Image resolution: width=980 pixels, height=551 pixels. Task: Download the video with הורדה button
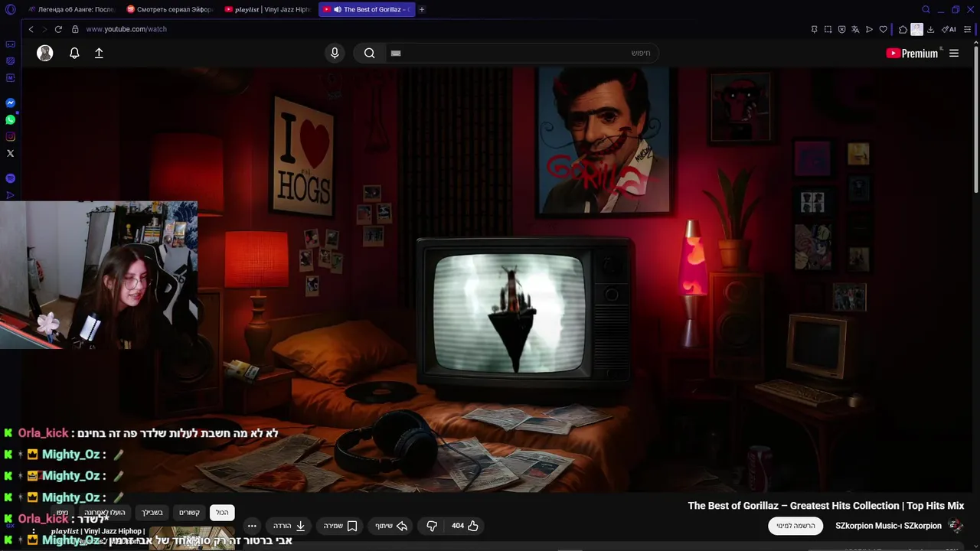tap(289, 526)
